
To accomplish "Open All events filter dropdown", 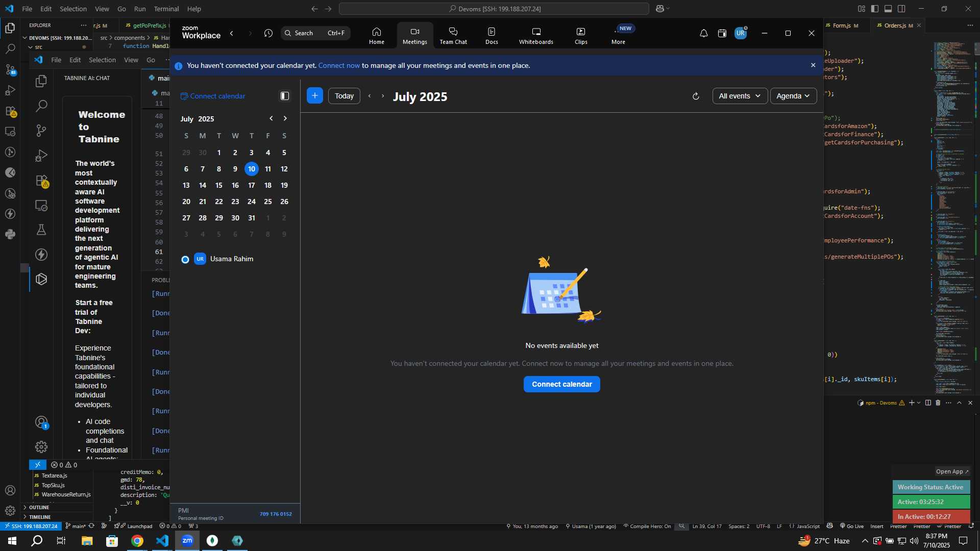I will click(x=740, y=96).
